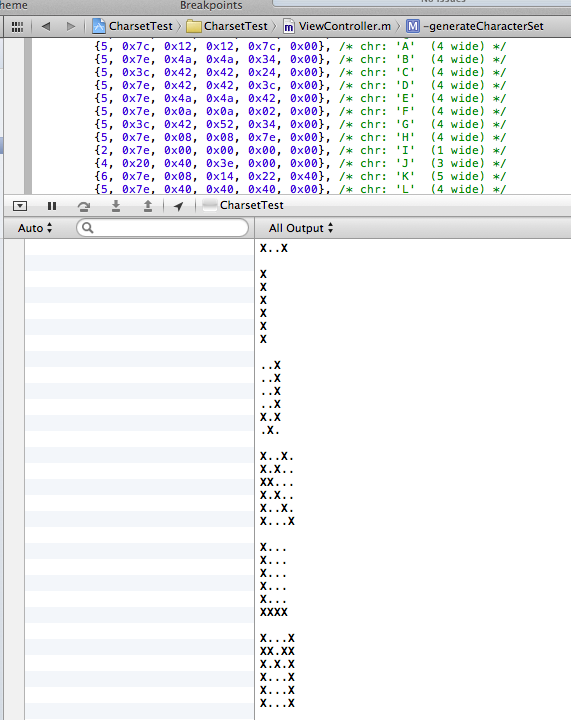The image size is (571, 720).
Task: Open ViewController.m in the jump bar
Action: pyautogui.click(x=337, y=26)
